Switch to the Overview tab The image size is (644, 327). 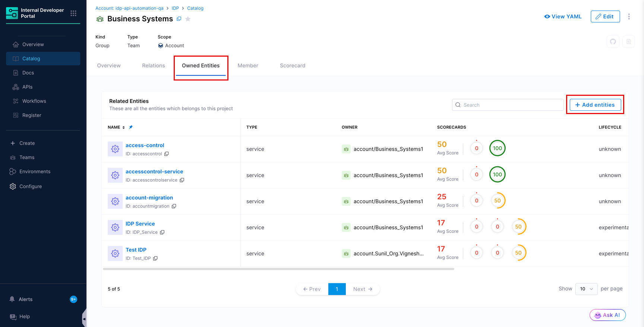[x=109, y=66]
